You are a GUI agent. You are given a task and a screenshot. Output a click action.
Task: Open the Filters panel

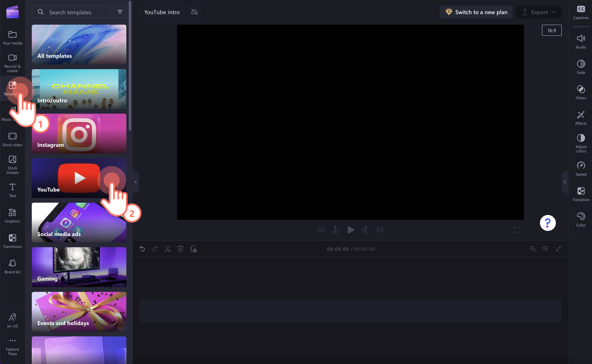click(581, 93)
